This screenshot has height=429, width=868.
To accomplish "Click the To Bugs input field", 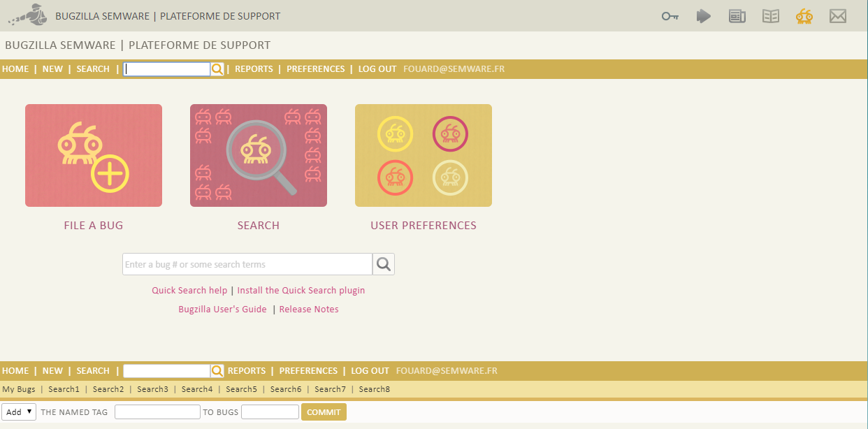I will tap(270, 412).
